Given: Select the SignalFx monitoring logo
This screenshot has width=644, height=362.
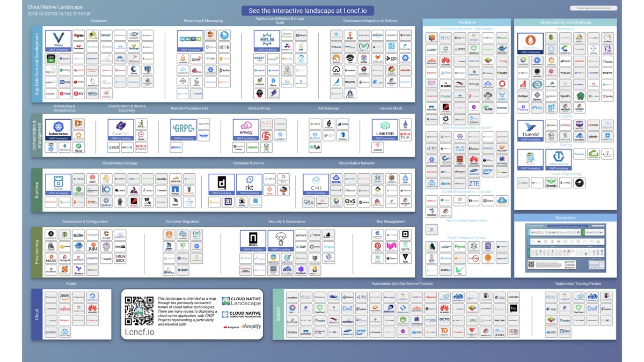Looking at the screenshot, I should (x=565, y=96).
